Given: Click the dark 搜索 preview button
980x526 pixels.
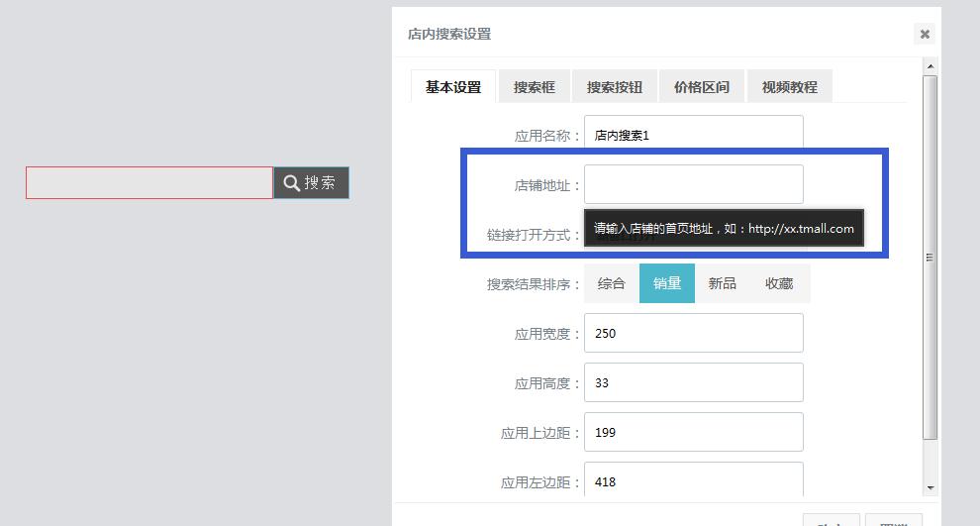Looking at the screenshot, I should (311, 182).
